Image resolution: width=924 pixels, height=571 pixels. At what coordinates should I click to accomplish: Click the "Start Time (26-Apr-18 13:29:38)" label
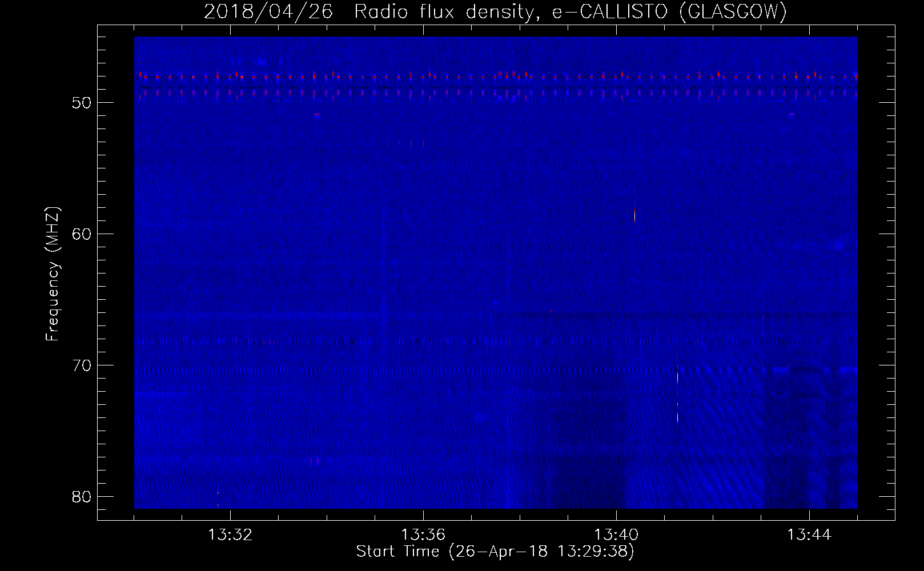click(495, 552)
